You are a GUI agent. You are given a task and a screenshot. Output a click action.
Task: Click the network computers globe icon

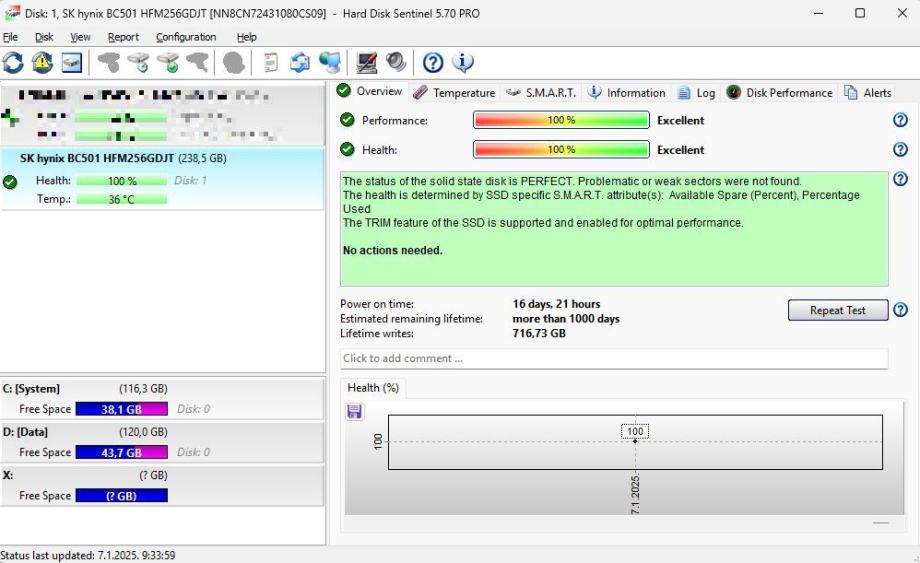click(x=330, y=62)
